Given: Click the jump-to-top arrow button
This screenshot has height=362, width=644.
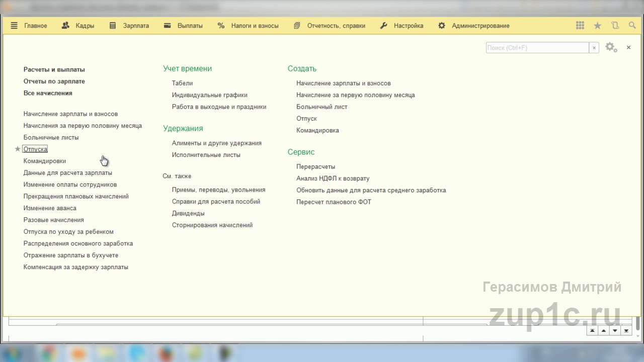Looking at the screenshot, I should click(592, 330).
